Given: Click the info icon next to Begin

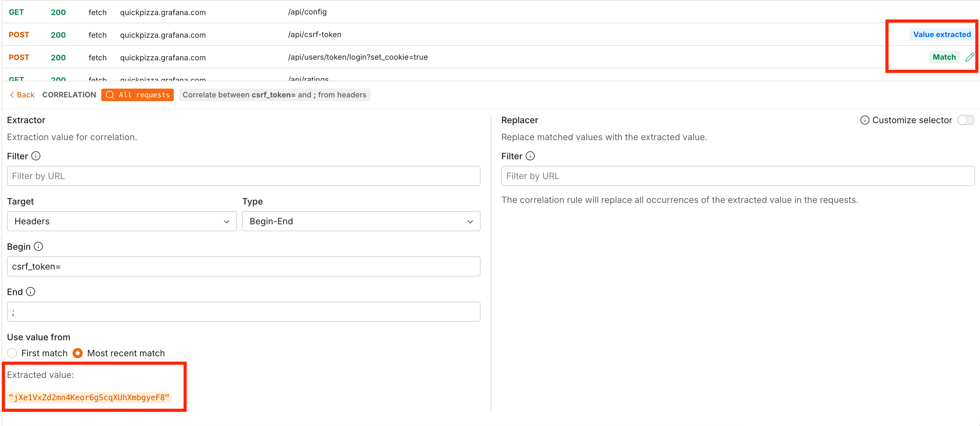Looking at the screenshot, I should [x=38, y=247].
